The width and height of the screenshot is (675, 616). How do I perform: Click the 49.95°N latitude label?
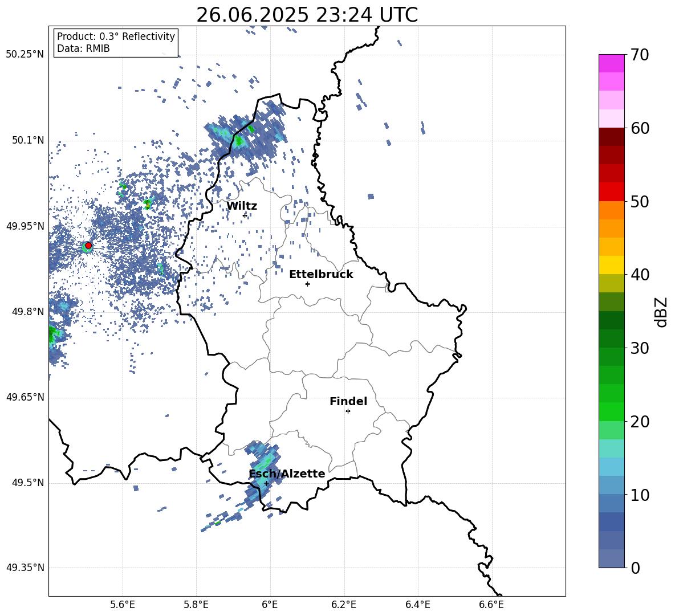point(25,226)
